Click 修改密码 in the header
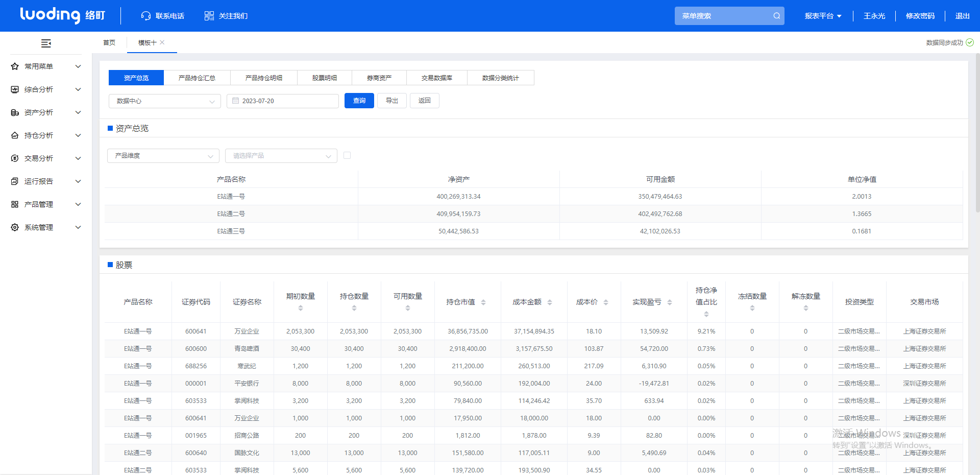 pyautogui.click(x=920, y=16)
